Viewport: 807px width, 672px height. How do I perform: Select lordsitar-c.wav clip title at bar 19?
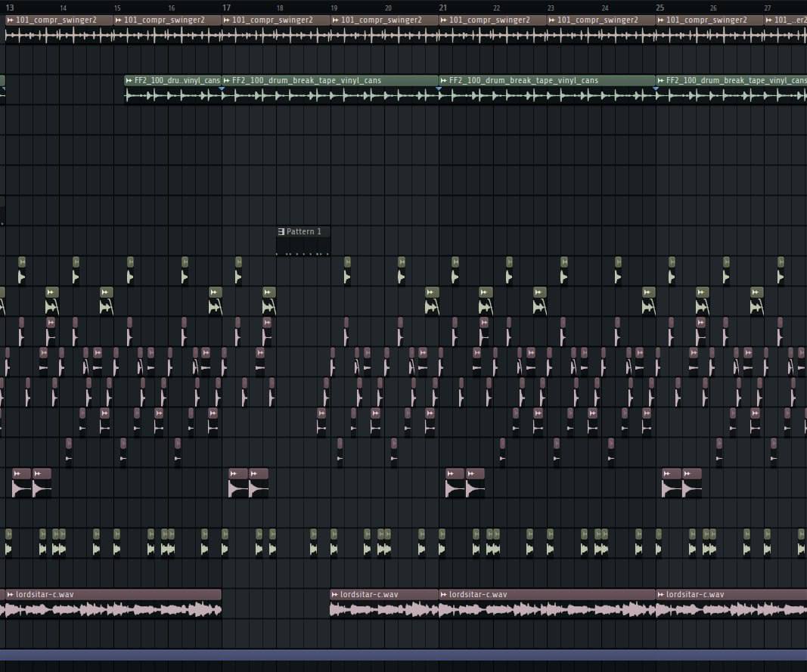pyautogui.click(x=369, y=594)
